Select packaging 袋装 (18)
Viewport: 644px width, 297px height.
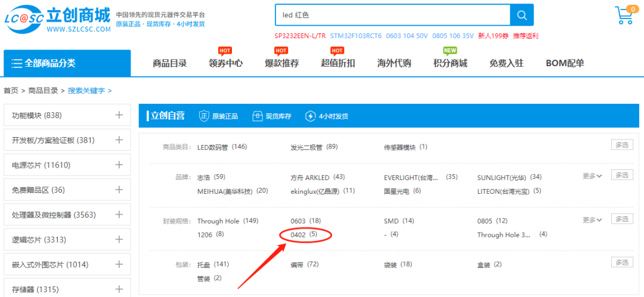[x=398, y=264]
